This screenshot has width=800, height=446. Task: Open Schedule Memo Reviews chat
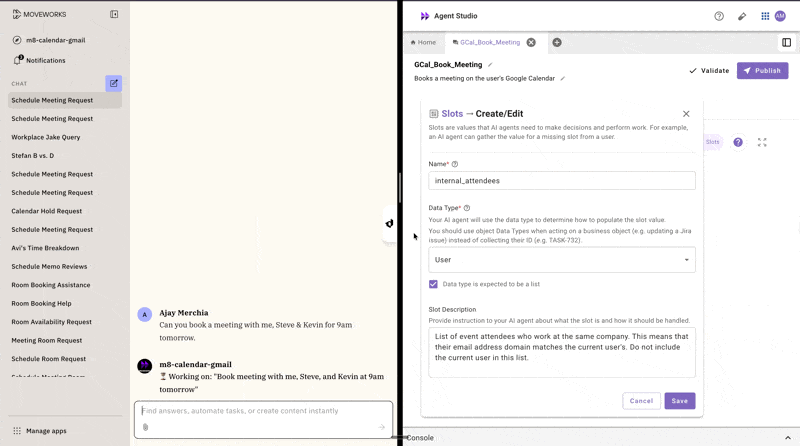[x=49, y=266]
